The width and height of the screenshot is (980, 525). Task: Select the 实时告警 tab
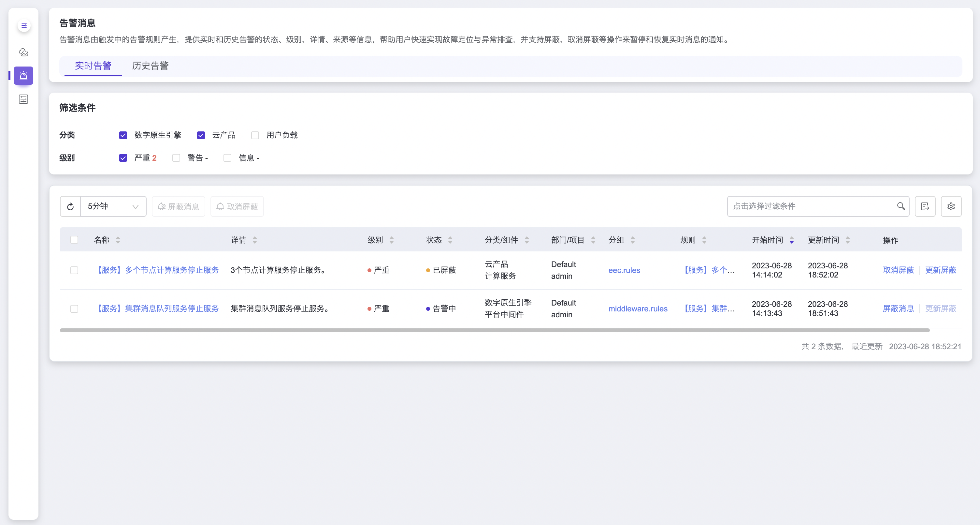point(93,66)
